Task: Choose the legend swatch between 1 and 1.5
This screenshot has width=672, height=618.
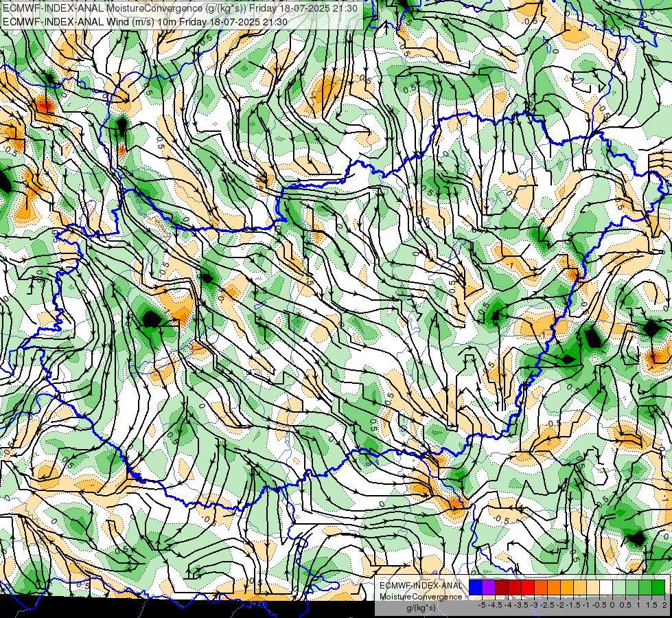Action: tap(645, 587)
